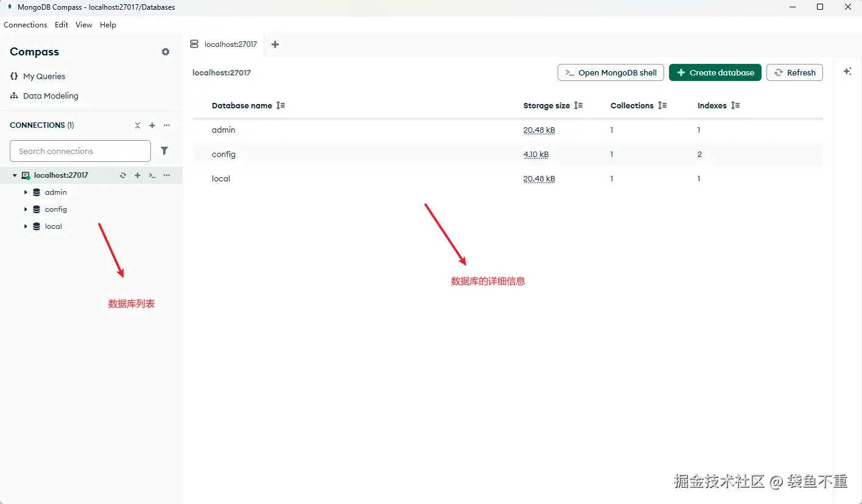Open the View menu
Viewport: 862px width, 504px height.
pos(84,25)
